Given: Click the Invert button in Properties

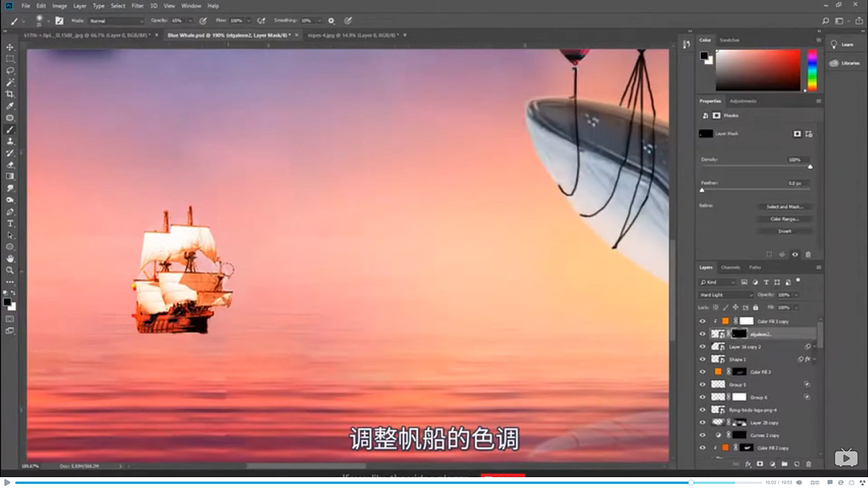Looking at the screenshot, I should coord(786,230).
